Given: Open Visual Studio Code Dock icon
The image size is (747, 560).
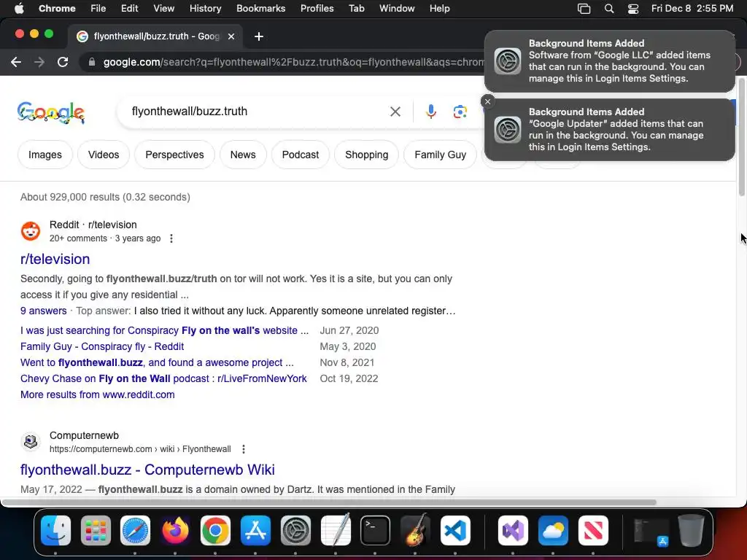Looking at the screenshot, I should pyautogui.click(x=455, y=530).
